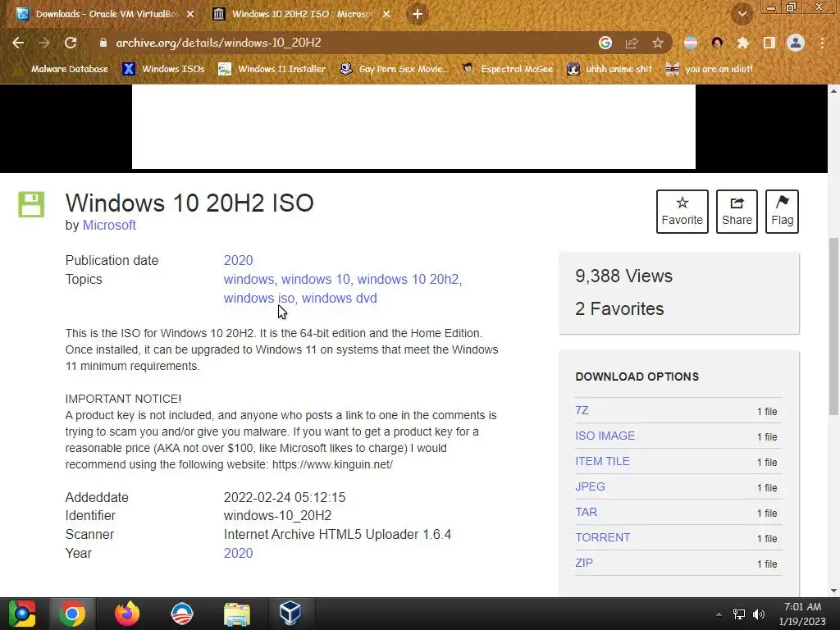Image resolution: width=840 pixels, height=630 pixels.
Task: Flag this item
Action: click(x=782, y=212)
